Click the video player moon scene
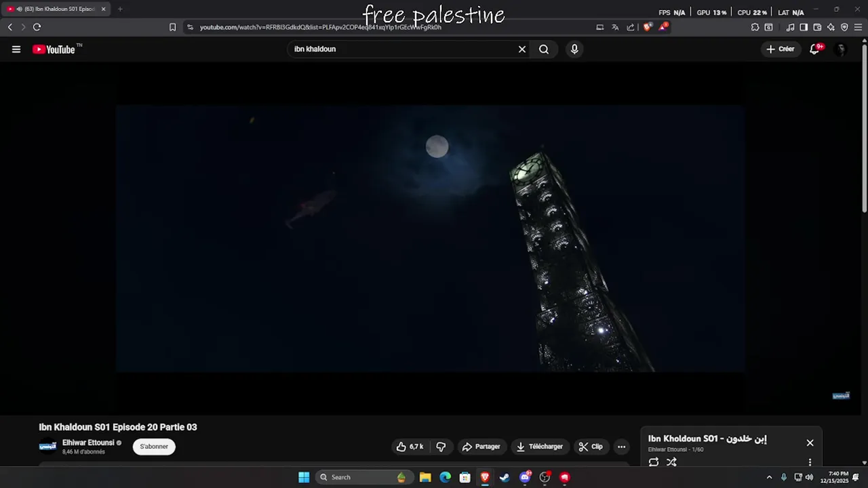868x488 pixels. (430, 239)
